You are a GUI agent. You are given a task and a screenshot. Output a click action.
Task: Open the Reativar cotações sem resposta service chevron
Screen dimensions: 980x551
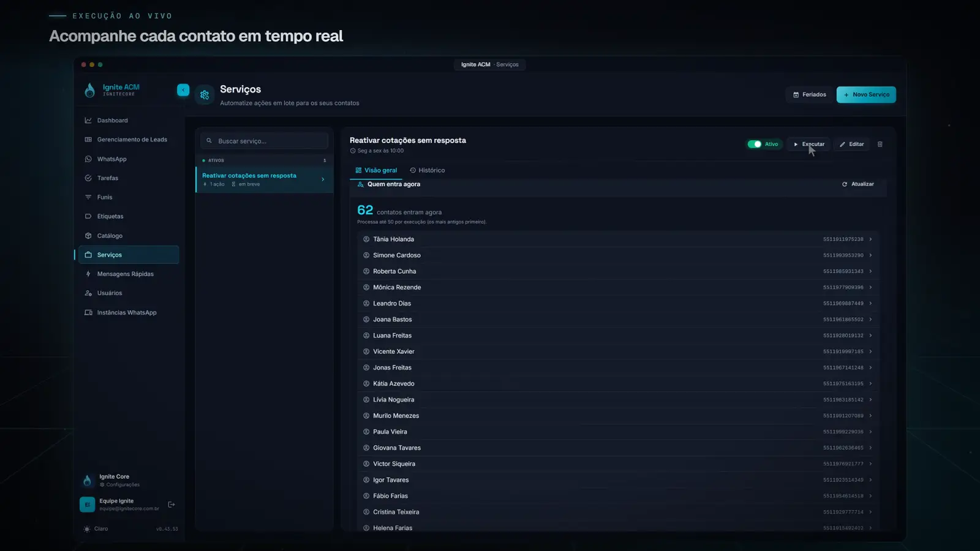tap(323, 179)
